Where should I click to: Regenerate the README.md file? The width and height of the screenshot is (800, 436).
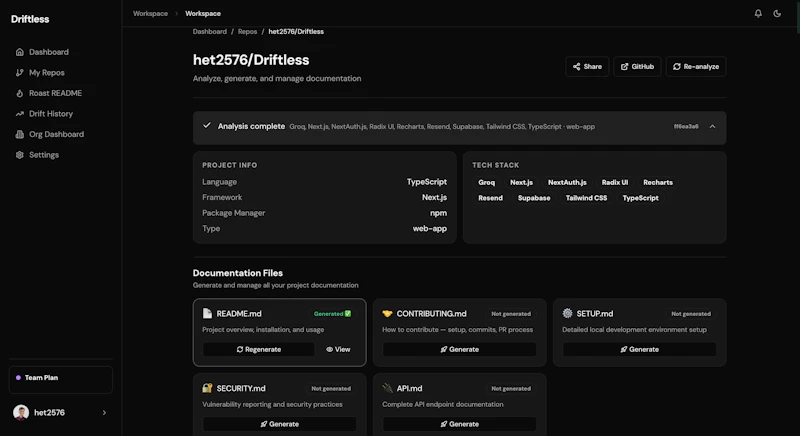pyautogui.click(x=259, y=349)
